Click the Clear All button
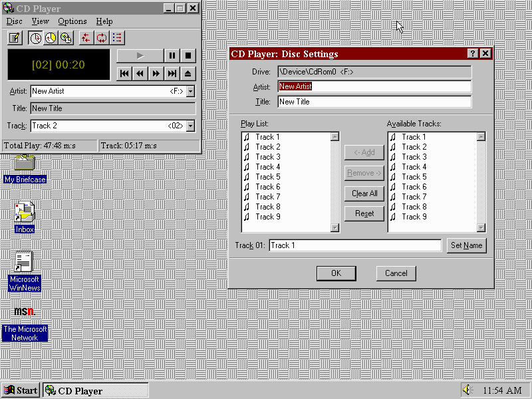 tap(364, 194)
